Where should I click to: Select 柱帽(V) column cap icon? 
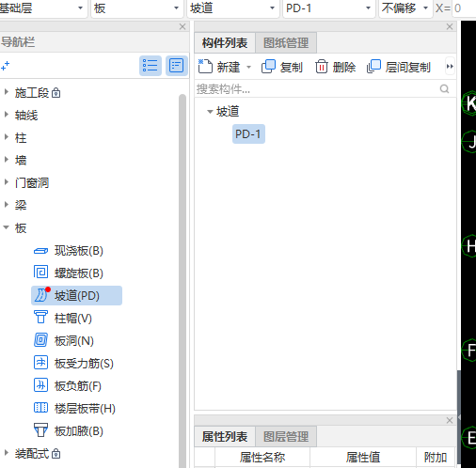pos(40,317)
